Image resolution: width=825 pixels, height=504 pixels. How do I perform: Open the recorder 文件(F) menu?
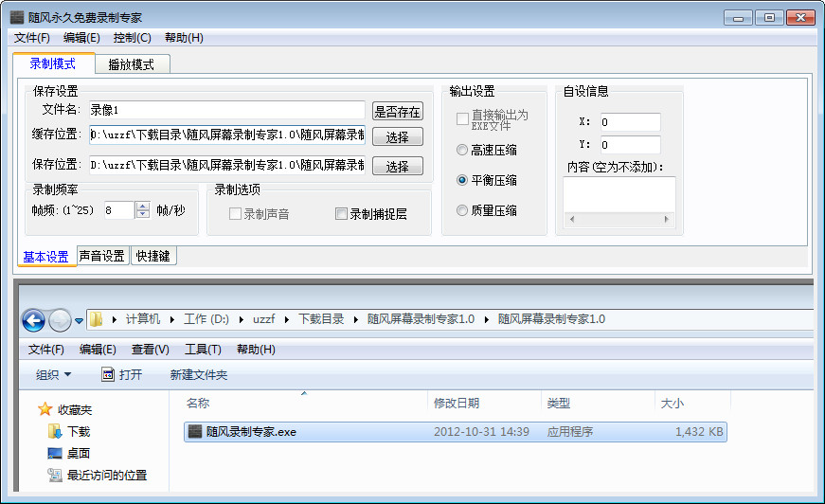31,38
